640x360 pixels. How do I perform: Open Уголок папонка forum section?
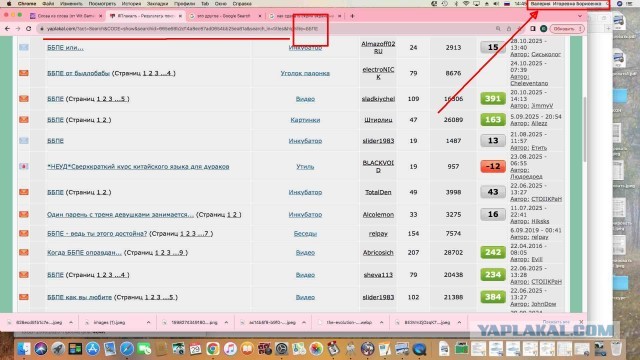tap(305, 73)
